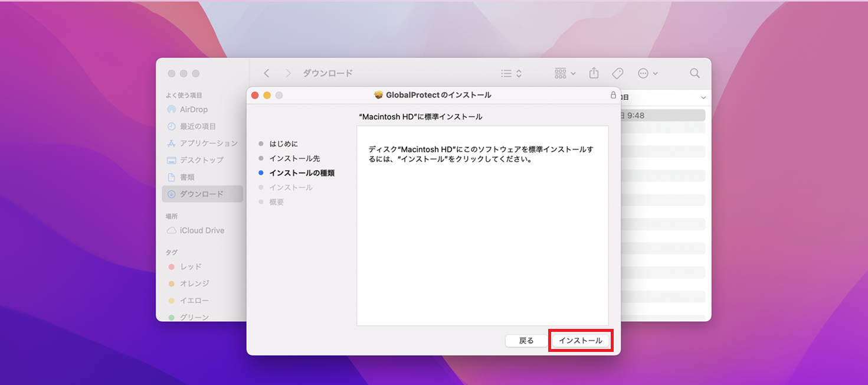The image size is (868, 385).
Task: Select the インストールの種類 step in the installer
Action: [x=302, y=173]
